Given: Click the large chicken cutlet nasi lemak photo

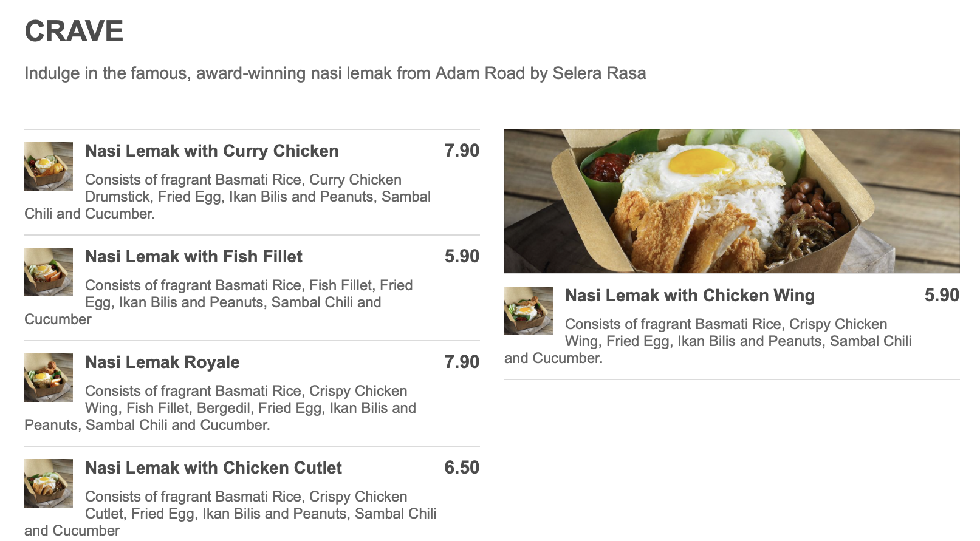Looking at the screenshot, I should 732,201.
